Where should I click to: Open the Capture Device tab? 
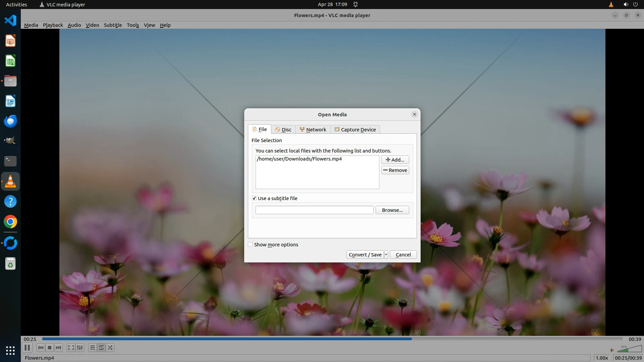355,130
